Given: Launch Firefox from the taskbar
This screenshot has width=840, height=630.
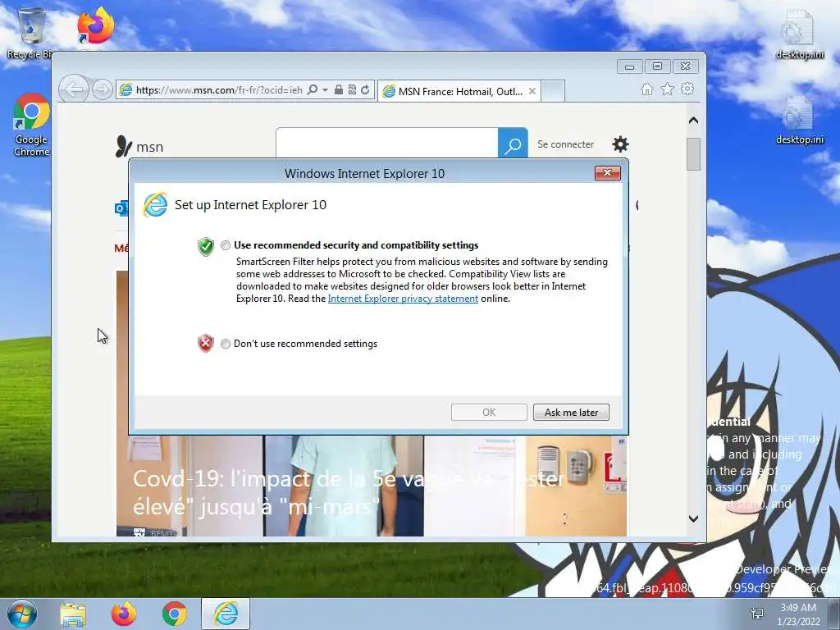Looking at the screenshot, I should pos(124,614).
